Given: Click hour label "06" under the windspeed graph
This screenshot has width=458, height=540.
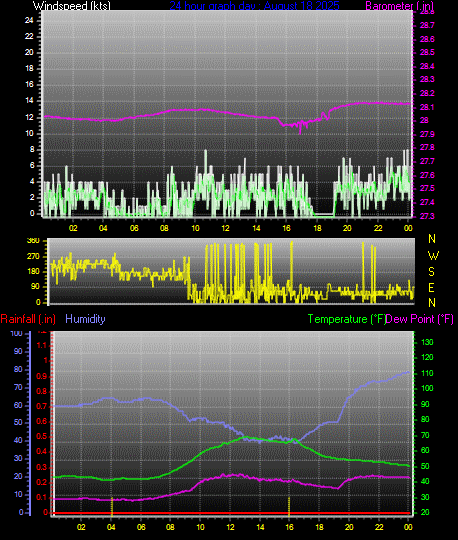Looking at the screenshot, I should click(134, 228).
